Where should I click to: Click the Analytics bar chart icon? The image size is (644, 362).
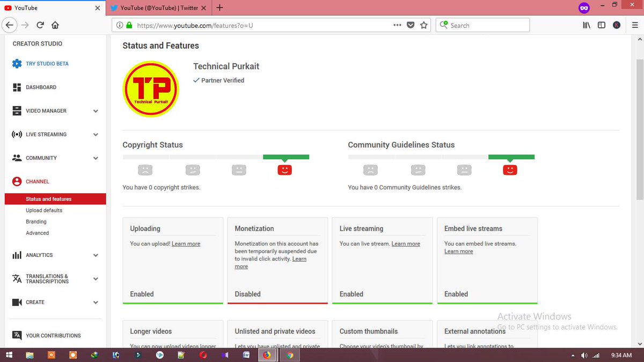17,255
